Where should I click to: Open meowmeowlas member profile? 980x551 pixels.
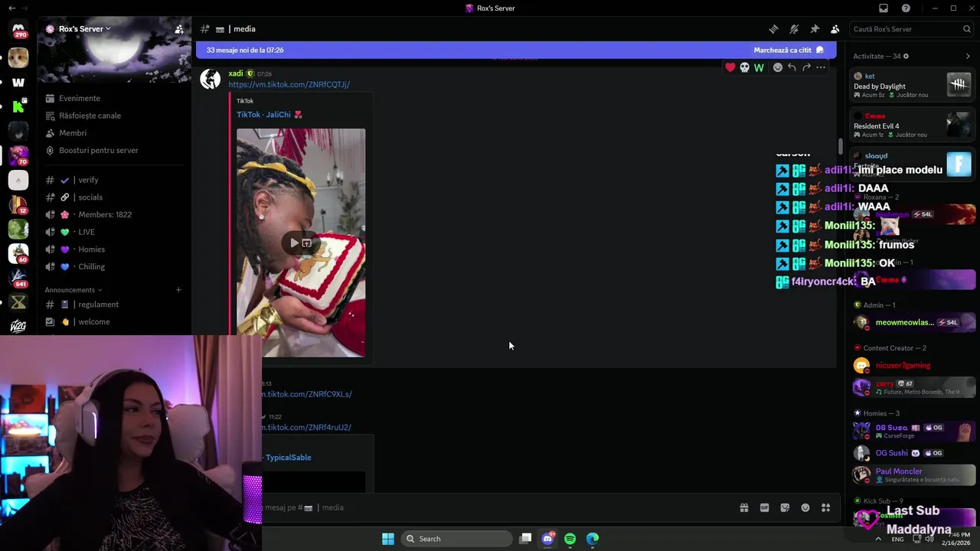[913, 322]
